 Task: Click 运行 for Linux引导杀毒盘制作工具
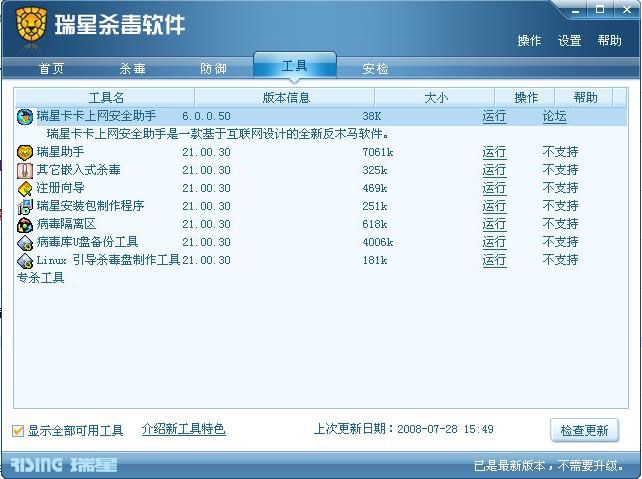point(494,260)
